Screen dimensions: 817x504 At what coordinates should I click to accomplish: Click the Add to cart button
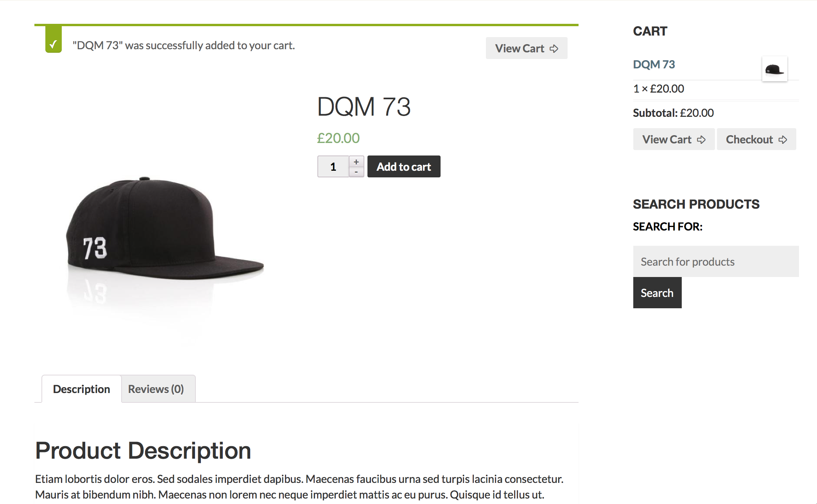(404, 166)
